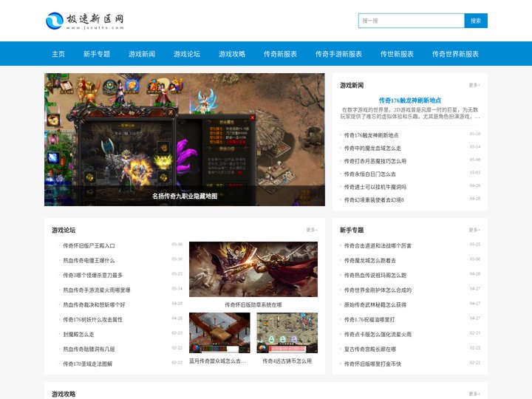Open the 主页 navigation item
This screenshot has width=532, height=399.
58,54
